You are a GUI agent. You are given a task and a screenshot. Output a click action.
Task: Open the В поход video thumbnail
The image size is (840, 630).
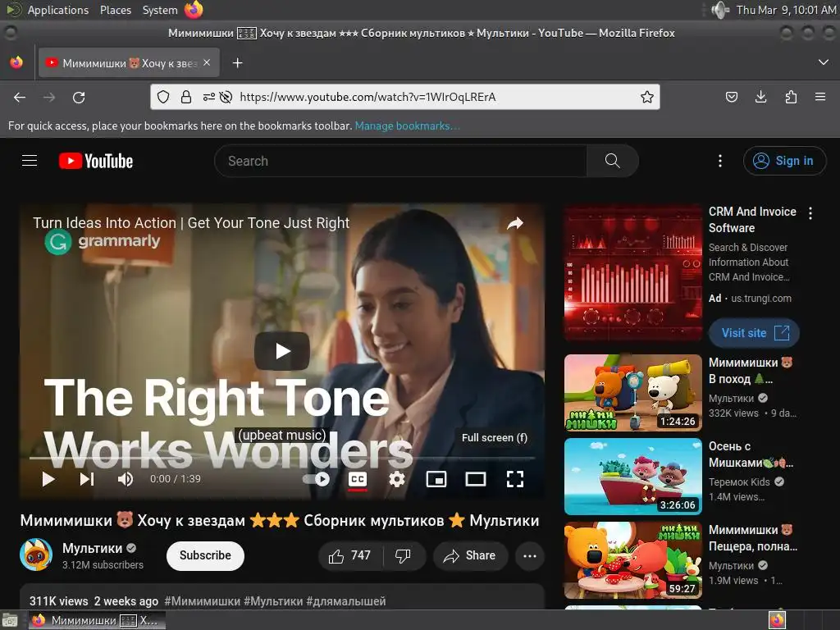click(x=633, y=393)
